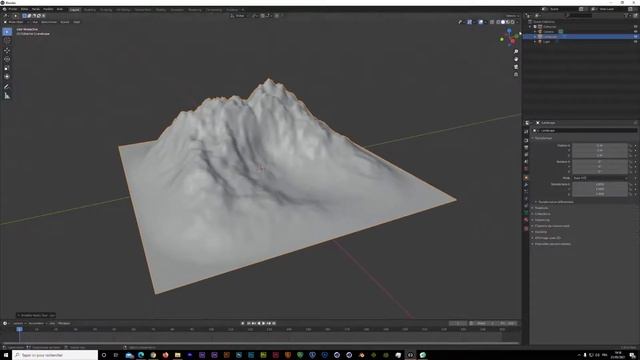640x360 pixels.
Task: Open the Edit menu in top bar
Action: click(24, 9)
